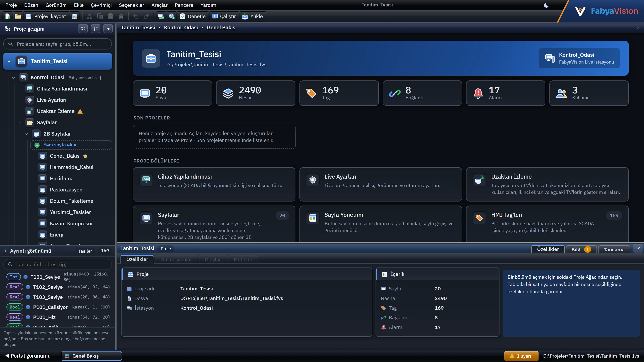
Task: Switch to the Tanılama tab
Action: point(614,249)
